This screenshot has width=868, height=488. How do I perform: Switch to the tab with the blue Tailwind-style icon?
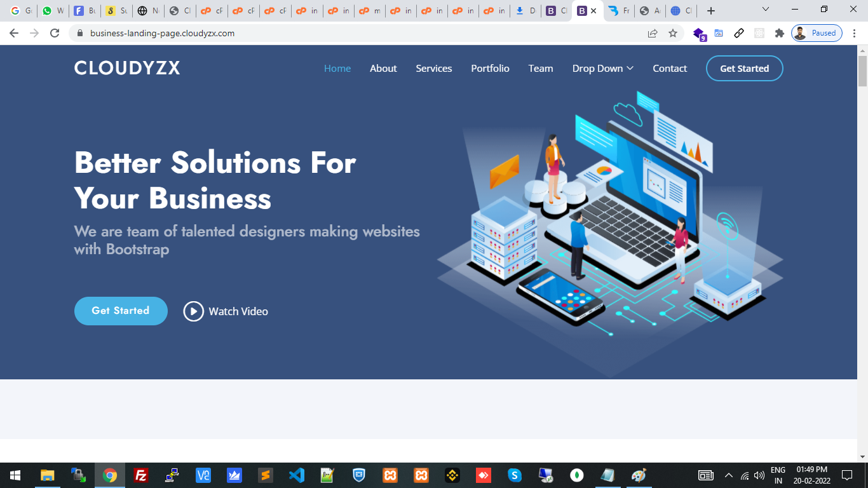point(618,11)
